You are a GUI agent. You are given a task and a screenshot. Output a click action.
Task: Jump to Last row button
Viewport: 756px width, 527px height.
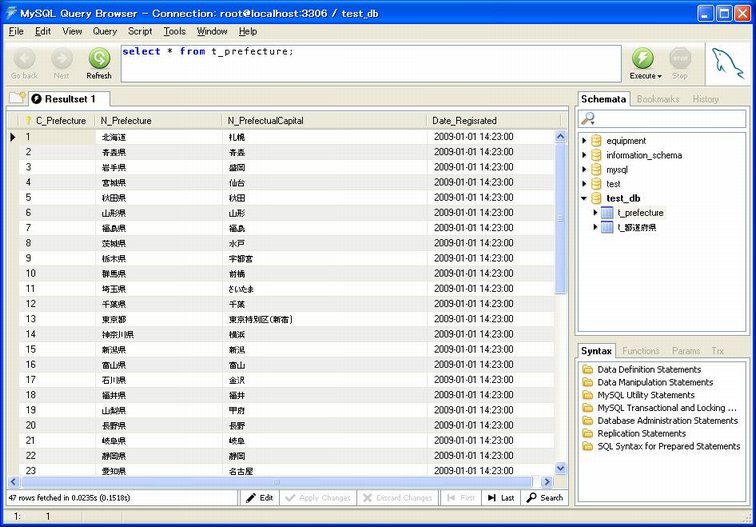coord(501,497)
